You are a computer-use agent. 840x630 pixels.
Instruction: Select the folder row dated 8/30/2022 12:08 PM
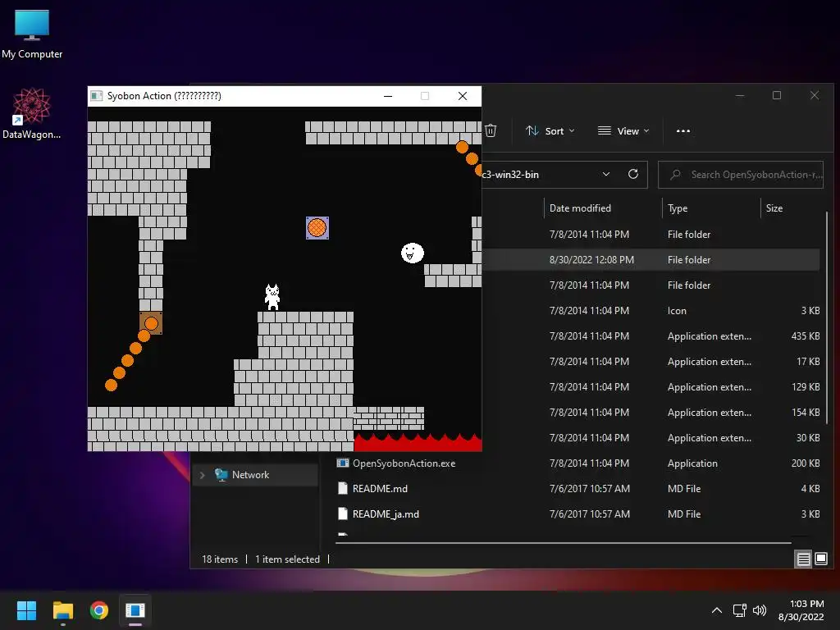point(651,260)
